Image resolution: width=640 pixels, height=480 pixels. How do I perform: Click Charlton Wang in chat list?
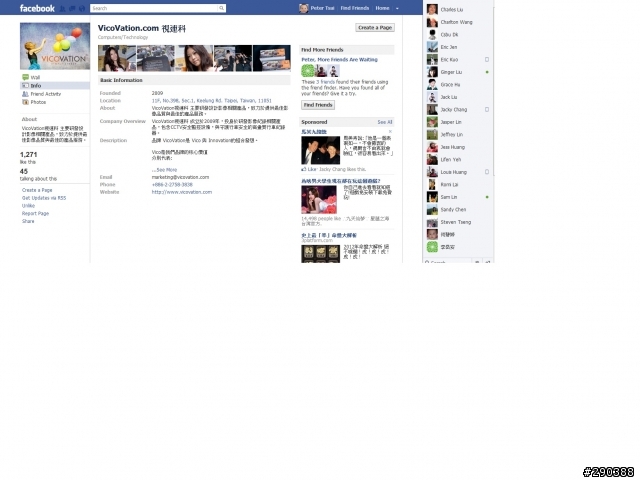pyautogui.click(x=458, y=22)
